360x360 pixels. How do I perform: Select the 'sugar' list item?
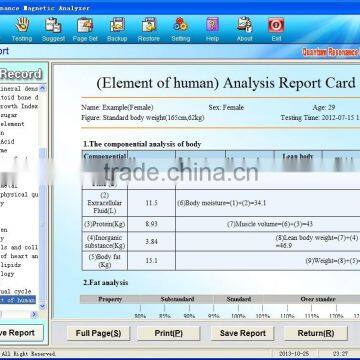9,115
